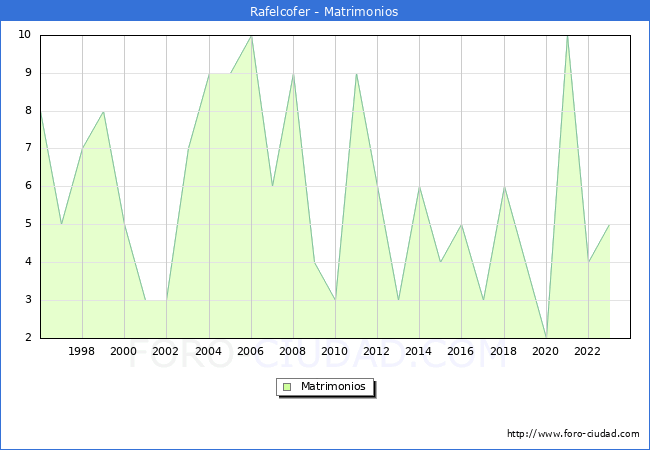Image resolution: width=650 pixels, height=450 pixels.
Task: Click the 6 y-axis label
Action: (x=27, y=186)
